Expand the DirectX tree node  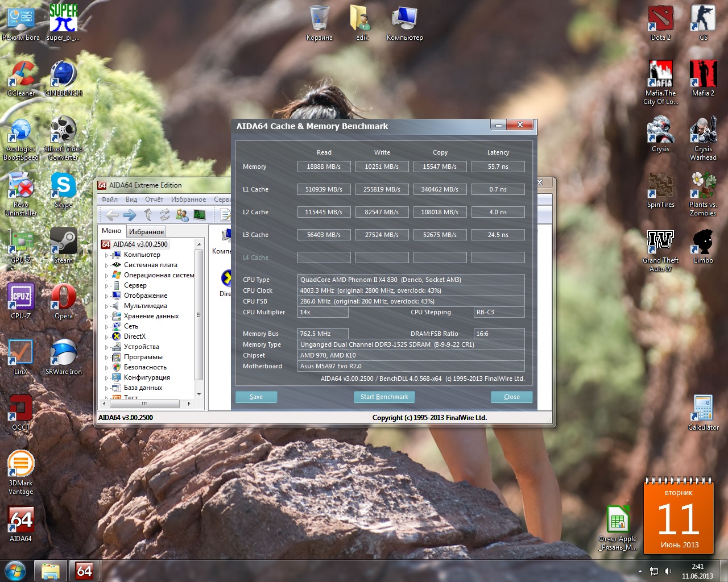pos(106,337)
